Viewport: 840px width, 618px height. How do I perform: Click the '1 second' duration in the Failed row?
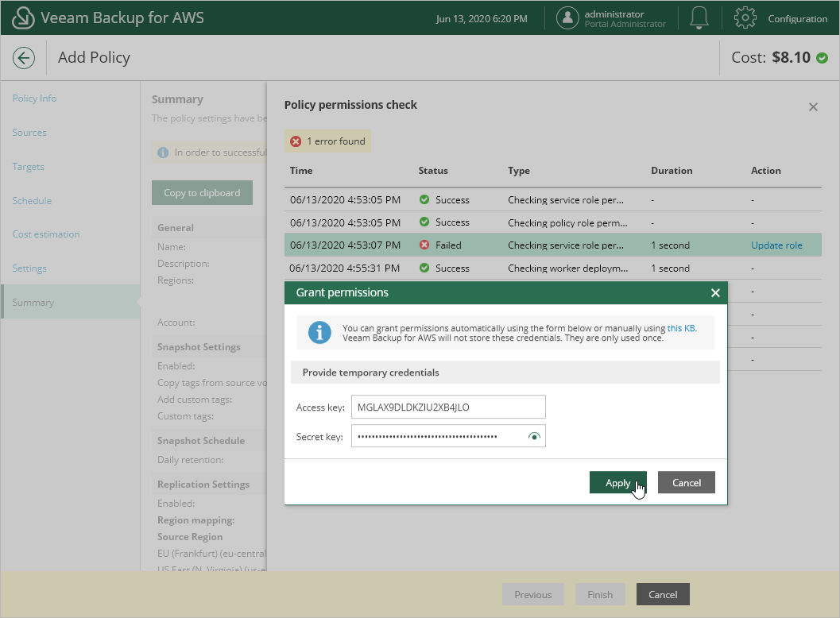pyautogui.click(x=670, y=245)
